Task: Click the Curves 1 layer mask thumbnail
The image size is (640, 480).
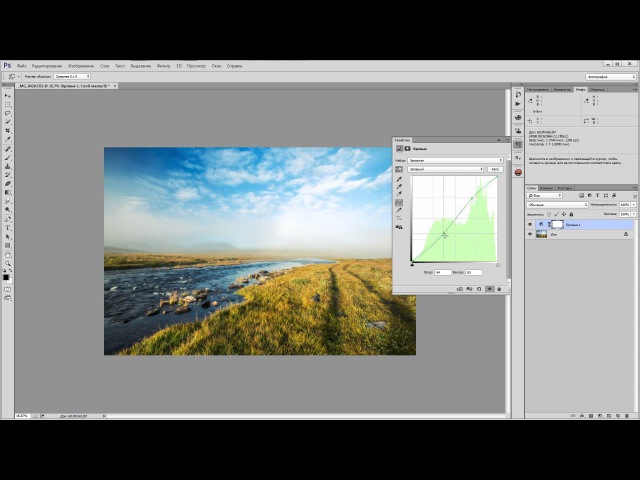Action: pyautogui.click(x=556, y=225)
